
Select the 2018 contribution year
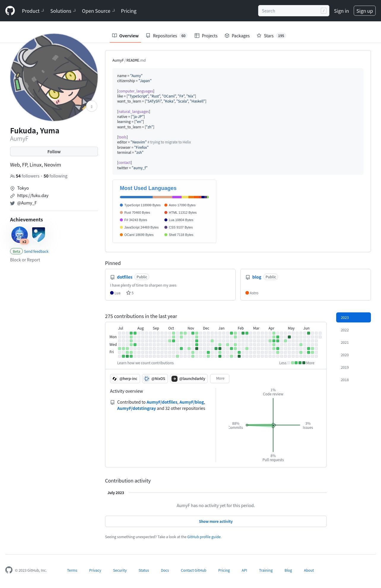[x=353, y=380]
